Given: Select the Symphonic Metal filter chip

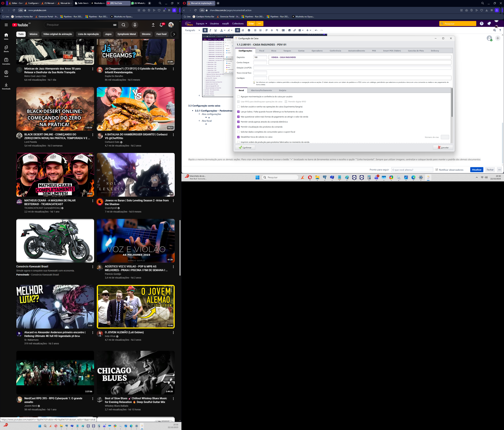Looking at the screenshot, I should tap(127, 34).
